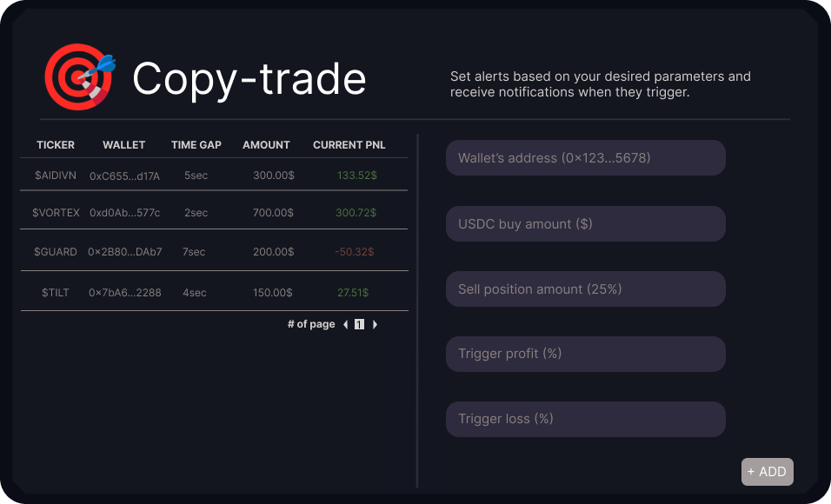Select the Sell position amount field
Viewport: 831px width, 504px height.
[x=585, y=288]
